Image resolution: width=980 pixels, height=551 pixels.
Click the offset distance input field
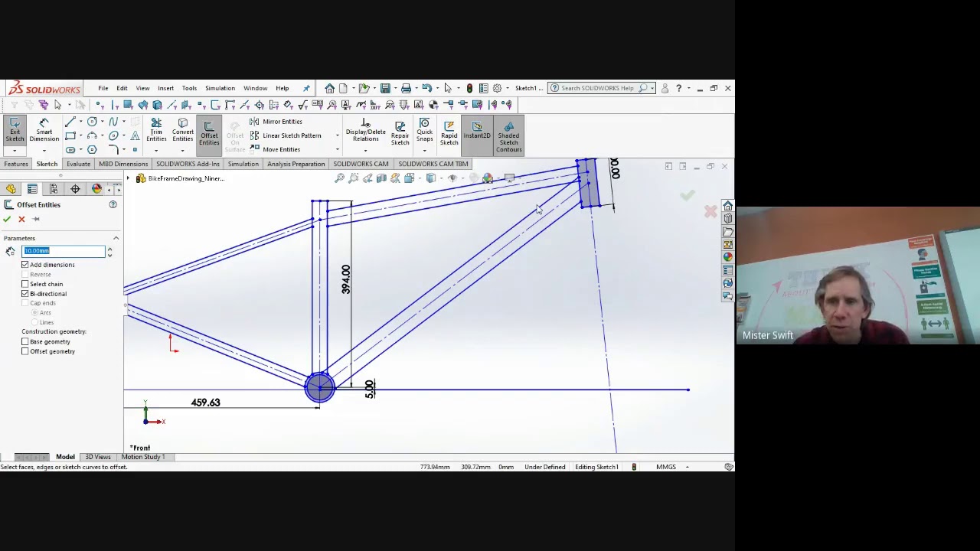64,251
